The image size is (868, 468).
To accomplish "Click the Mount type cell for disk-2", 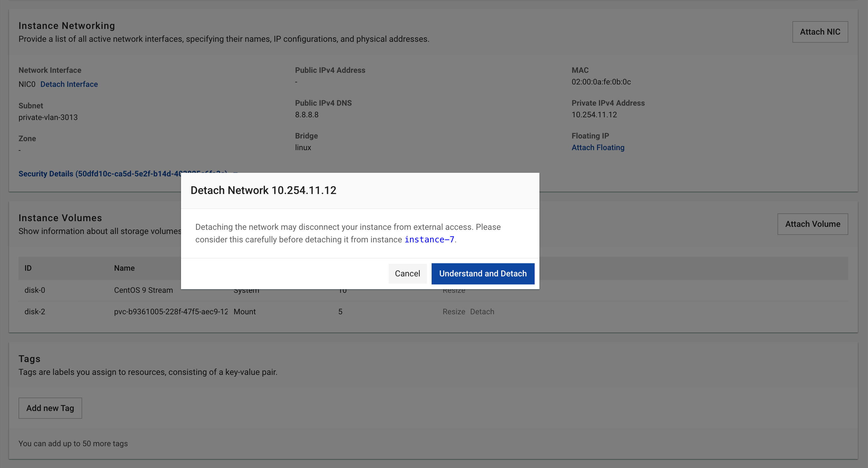I will [244, 311].
